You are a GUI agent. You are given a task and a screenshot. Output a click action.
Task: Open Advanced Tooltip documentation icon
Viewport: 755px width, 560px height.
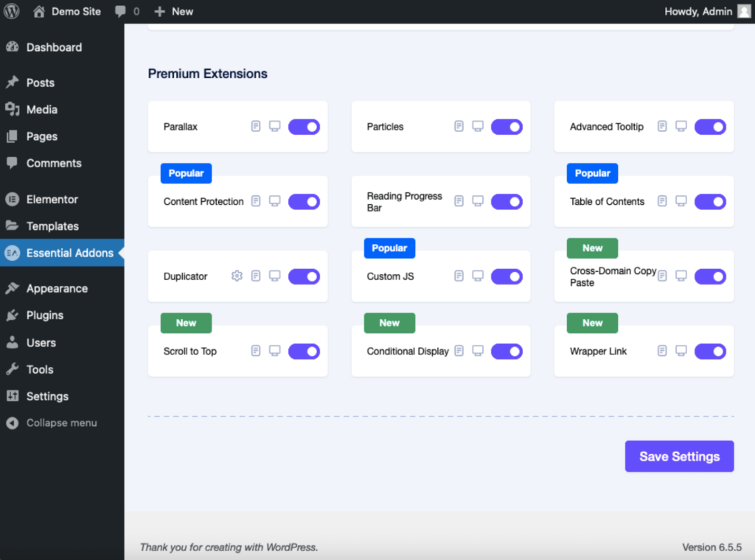coord(662,127)
